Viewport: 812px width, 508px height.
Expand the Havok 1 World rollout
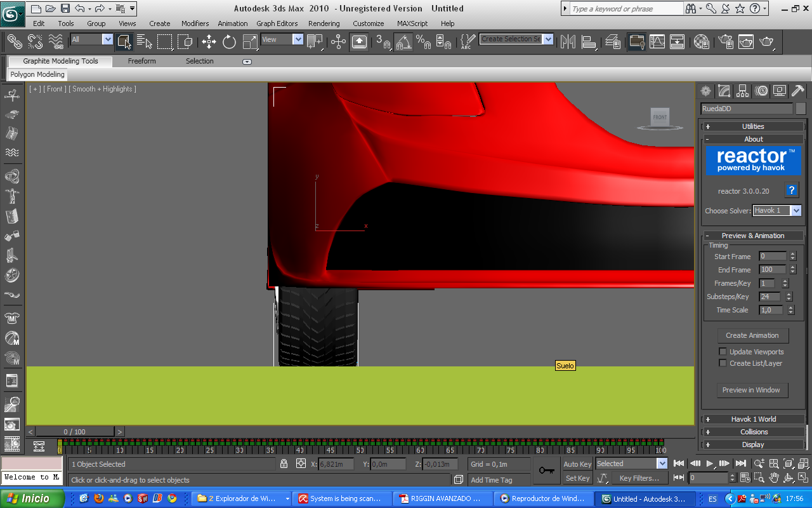tap(753, 419)
